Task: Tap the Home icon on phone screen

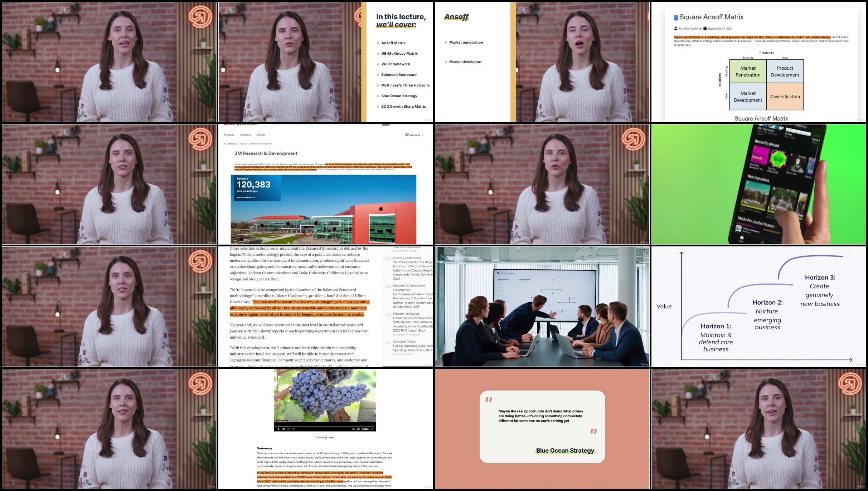Action: [x=742, y=238]
